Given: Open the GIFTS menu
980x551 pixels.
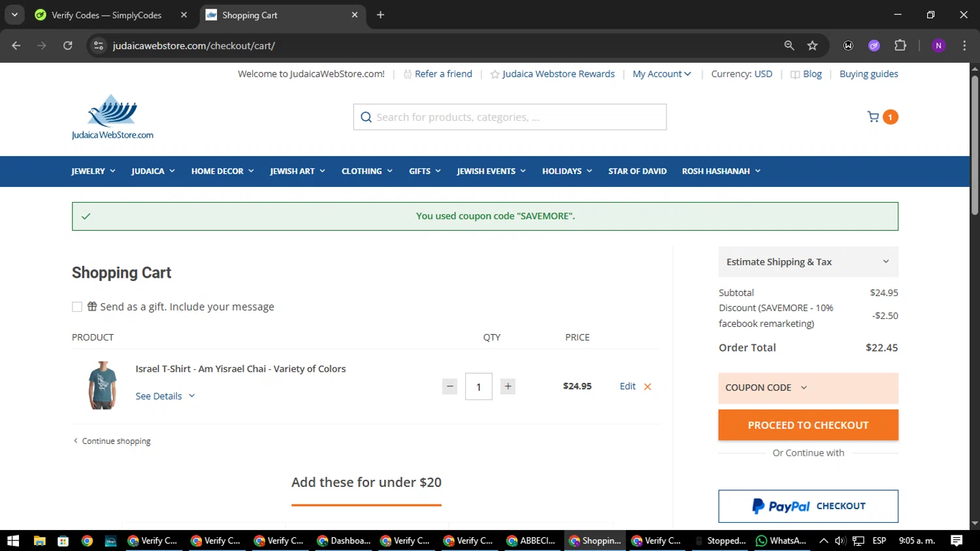Looking at the screenshot, I should (425, 171).
